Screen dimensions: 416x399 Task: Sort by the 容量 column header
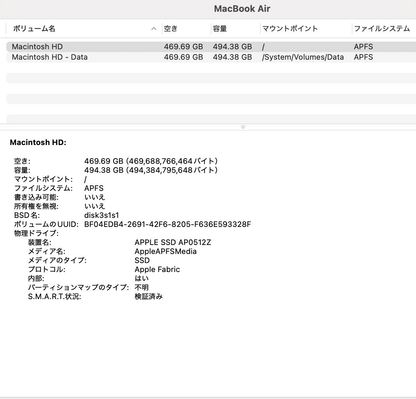220,29
